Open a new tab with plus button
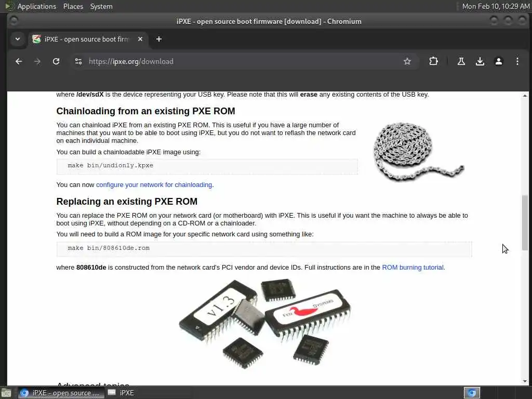The width and height of the screenshot is (532, 399). [159, 39]
